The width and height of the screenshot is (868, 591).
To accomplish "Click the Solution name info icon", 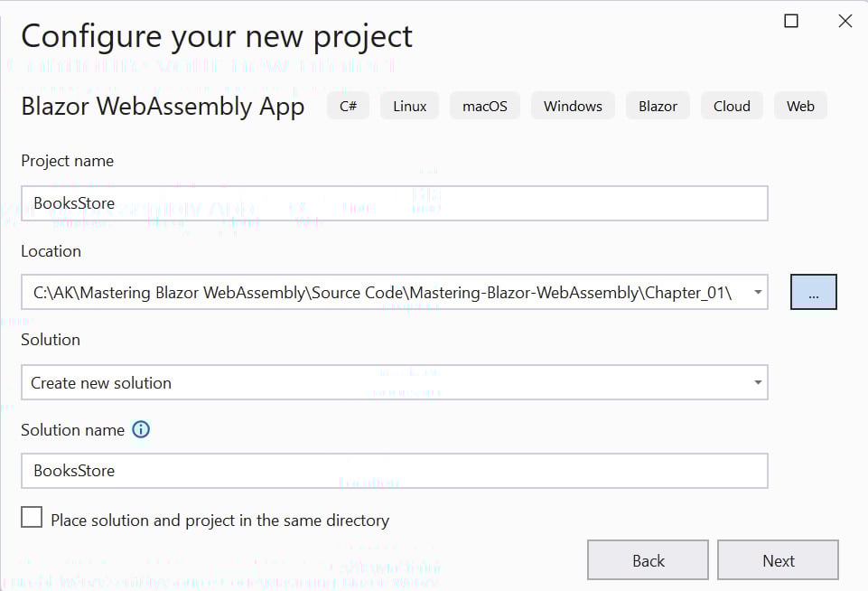I will (x=141, y=429).
